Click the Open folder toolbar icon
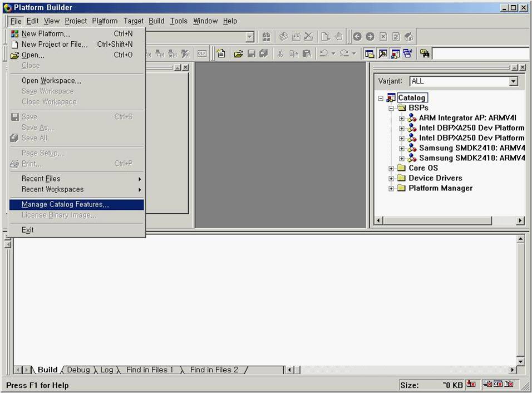The image size is (532, 393). [x=238, y=53]
